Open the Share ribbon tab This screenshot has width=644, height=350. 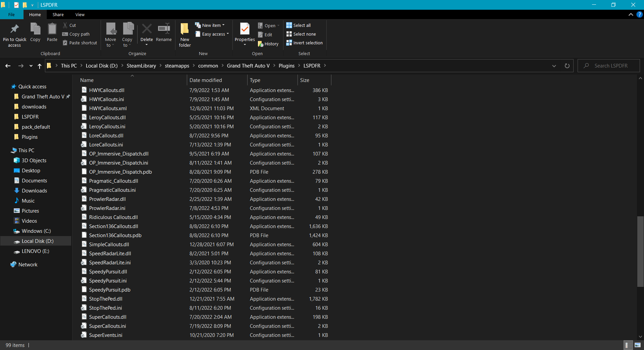tap(58, 15)
